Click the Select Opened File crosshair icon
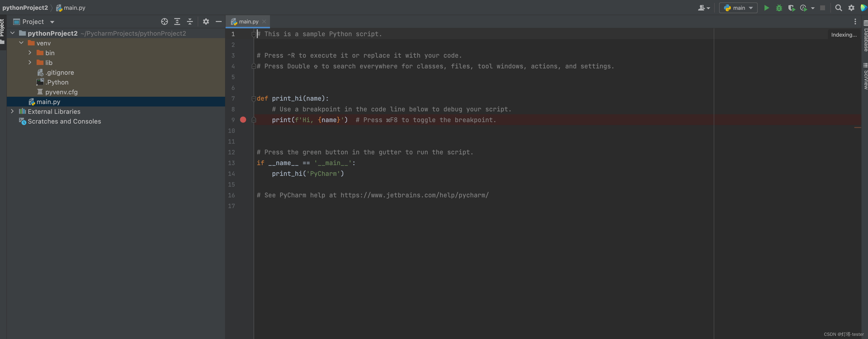 165,21
